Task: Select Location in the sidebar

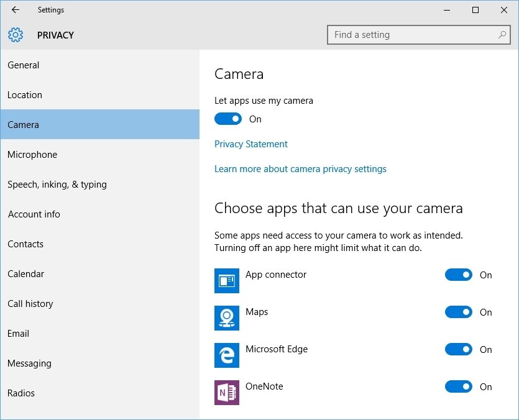Action: [x=25, y=95]
